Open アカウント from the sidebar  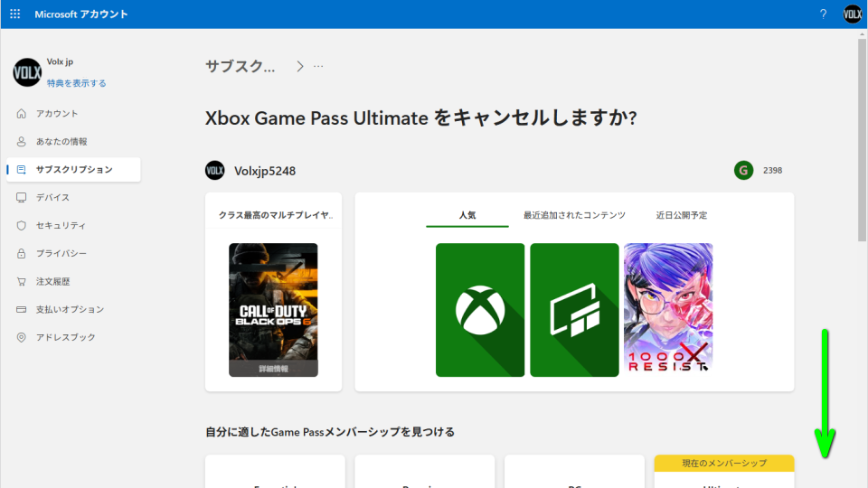pyautogui.click(x=57, y=114)
